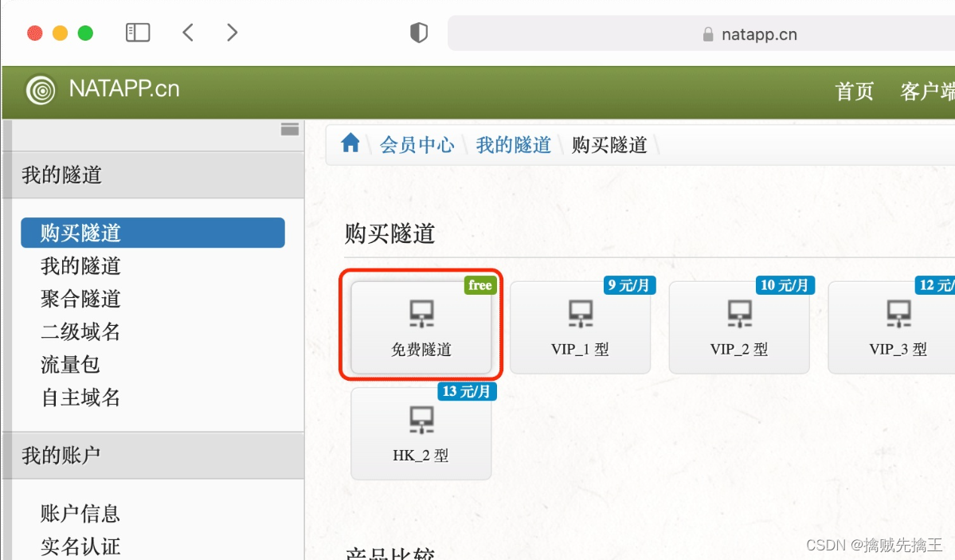The image size is (955, 560).
Task: Open 流量包 sidebar entry
Action: (70, 364)
